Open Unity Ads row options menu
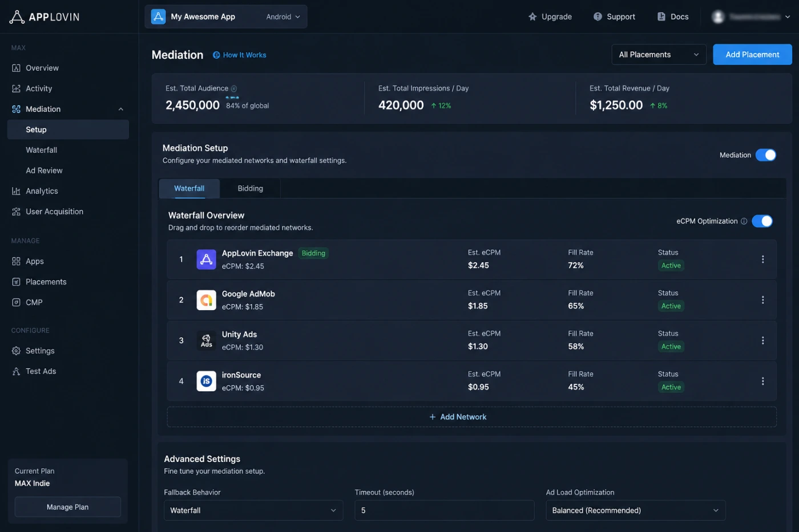The height and width of the screenshot is (532, 799). pos(762,340)
